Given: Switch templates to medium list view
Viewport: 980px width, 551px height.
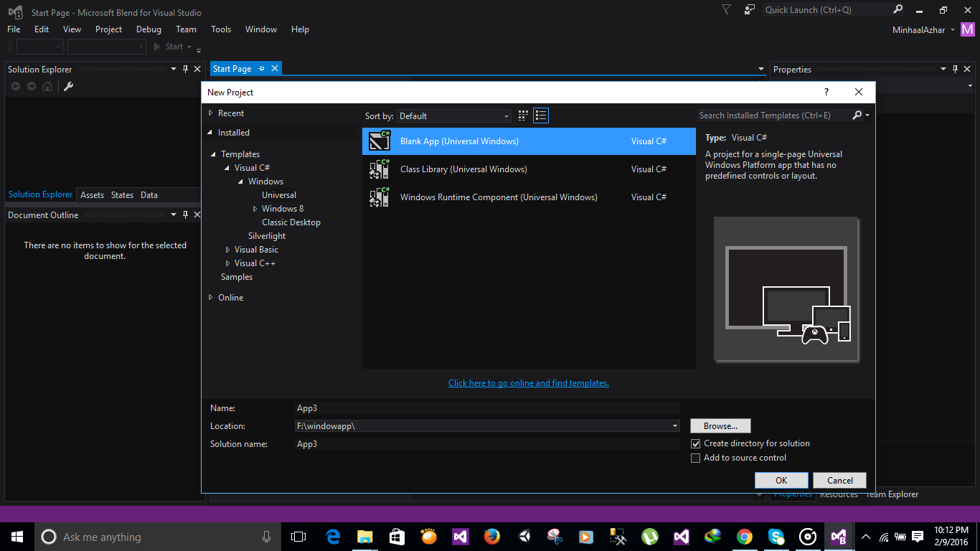Looking at the screenshot, I should click(541, 116).
